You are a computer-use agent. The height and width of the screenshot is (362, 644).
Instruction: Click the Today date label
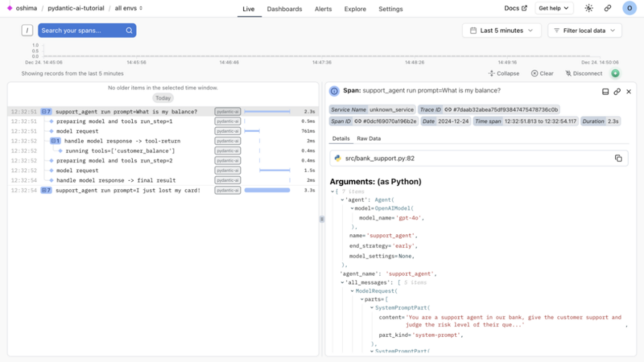(163, 98)
